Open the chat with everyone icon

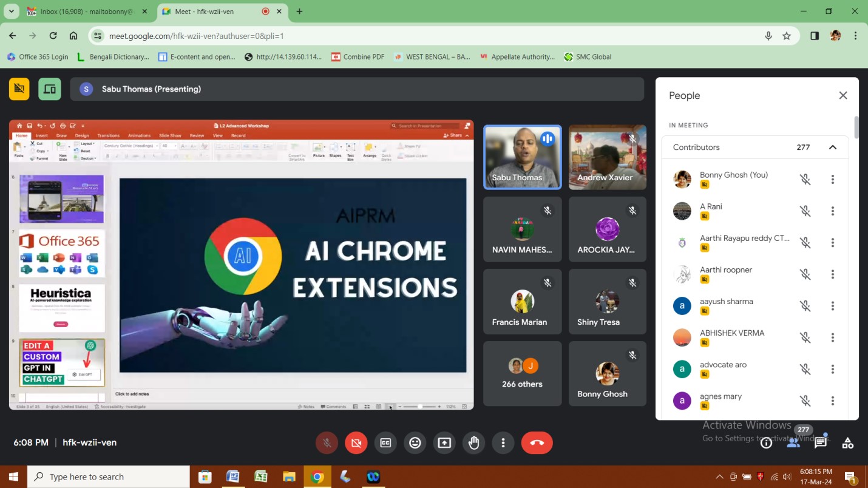[x=821, y=443]
